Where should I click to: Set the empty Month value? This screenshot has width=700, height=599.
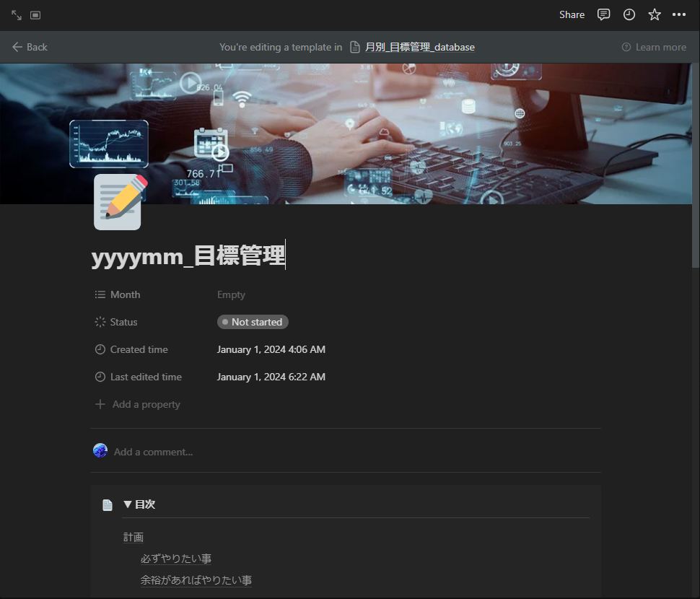231,294
